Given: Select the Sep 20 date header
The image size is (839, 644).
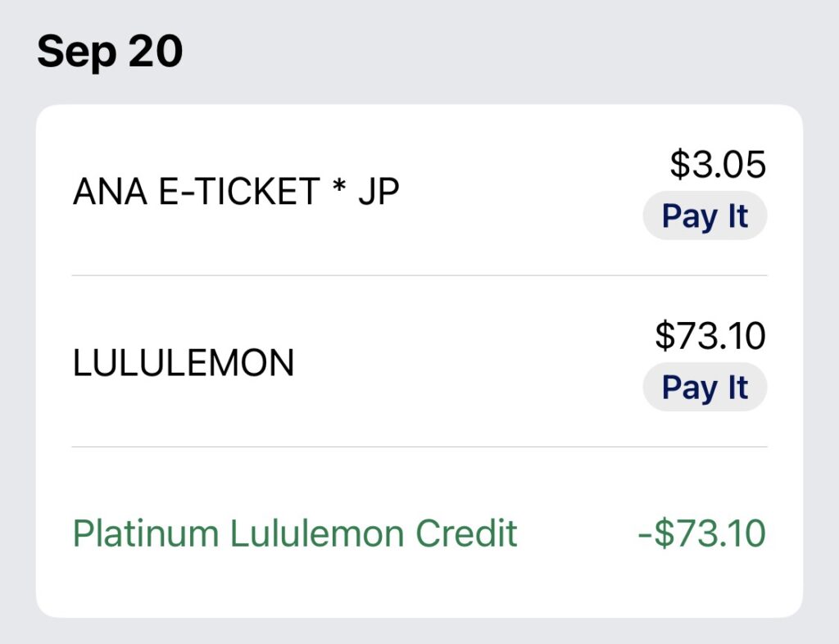Looking at the screenshot, I should pos(110,52).
